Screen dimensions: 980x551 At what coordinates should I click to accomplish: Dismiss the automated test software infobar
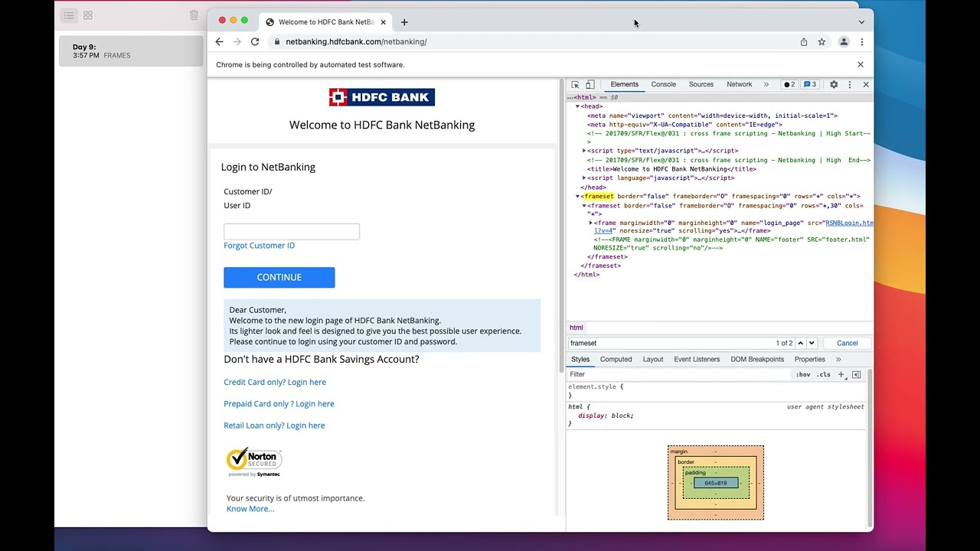point(861,65)
